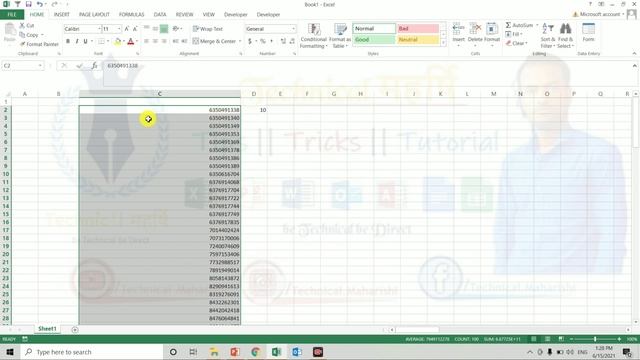Apply Percent Style format
Image resolution: width=640 pixels, height=360 pixels.
263,41
